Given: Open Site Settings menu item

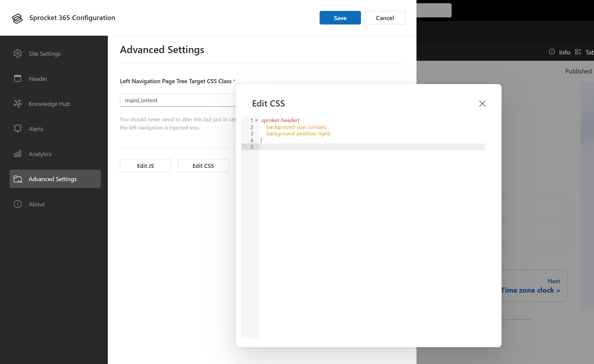Looking at the screenshot, I should [55, 53].
